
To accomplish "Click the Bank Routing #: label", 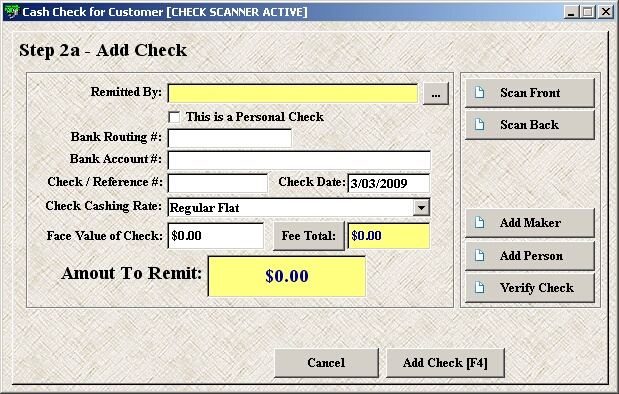I will [116, 137].
